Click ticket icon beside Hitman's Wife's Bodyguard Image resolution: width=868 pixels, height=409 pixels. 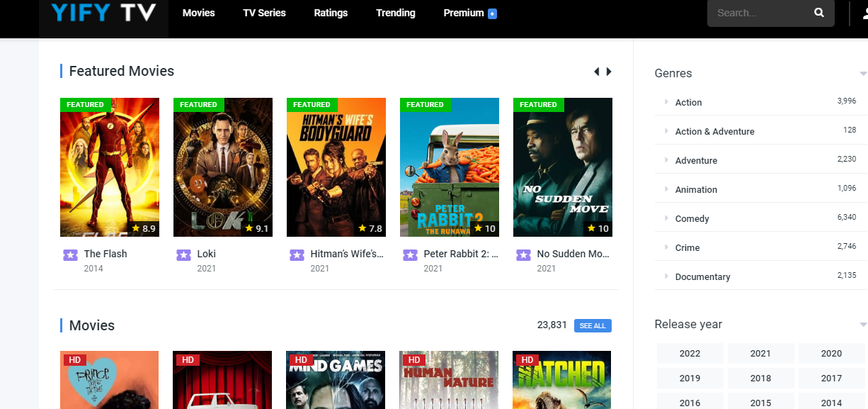pos(297,254)
